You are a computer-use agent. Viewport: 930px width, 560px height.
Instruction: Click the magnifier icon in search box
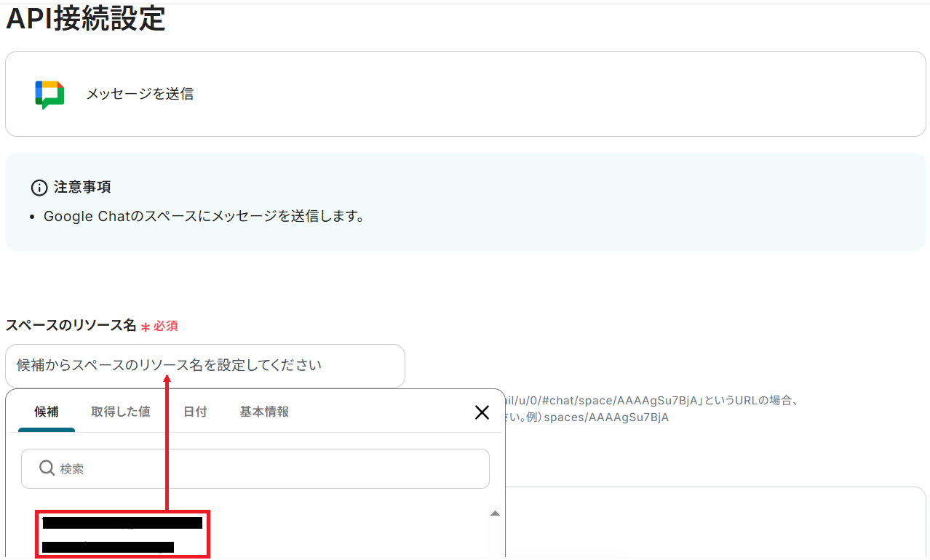click(x=47, y=468)
